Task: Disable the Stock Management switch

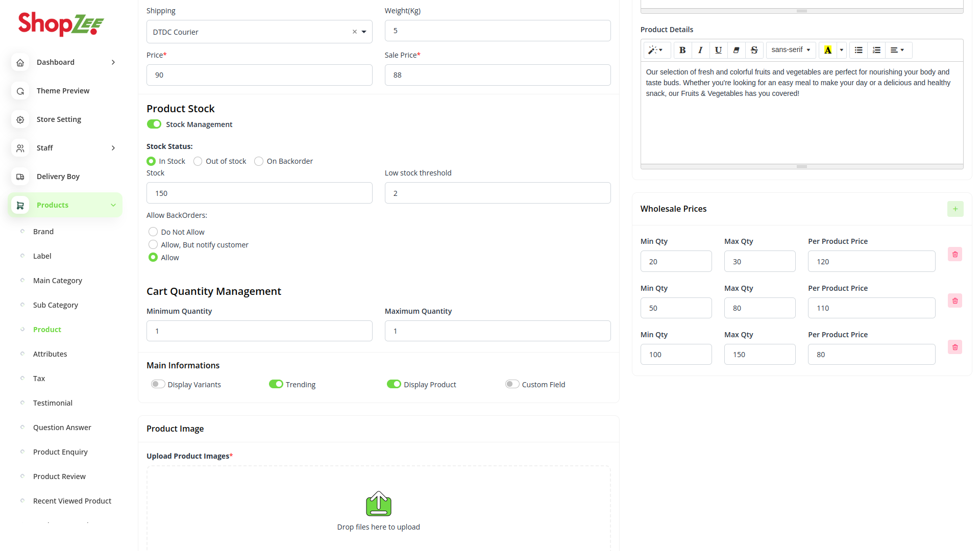Action: point(154,124)
